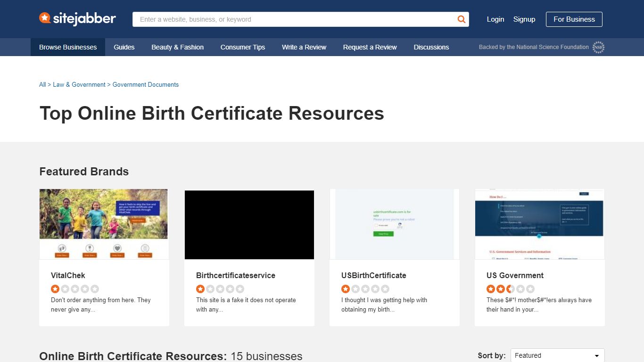Viewport: 644px width, 362px height.
Task: Open the Login link
Action: coord(495,19)
